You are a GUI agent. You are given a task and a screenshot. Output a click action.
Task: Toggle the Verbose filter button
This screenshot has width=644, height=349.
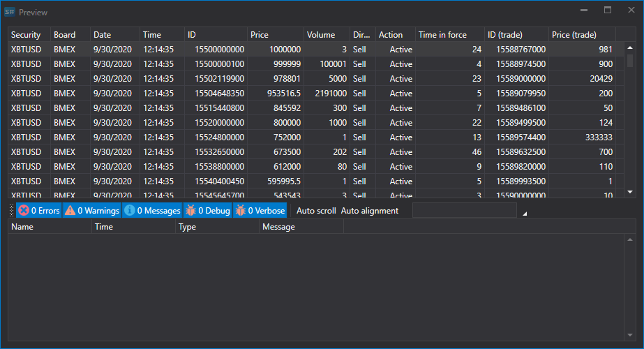tap(260, 211)
